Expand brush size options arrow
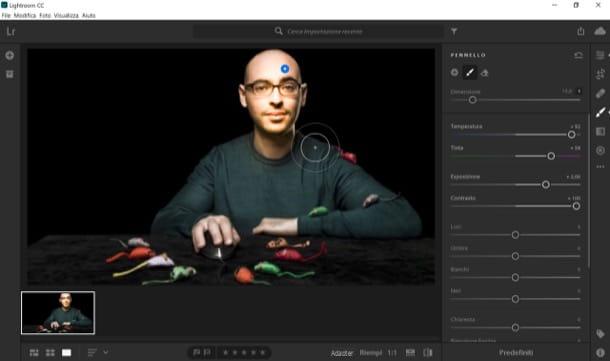This screenshot has height=361, width=610. [x=579, y=91]
